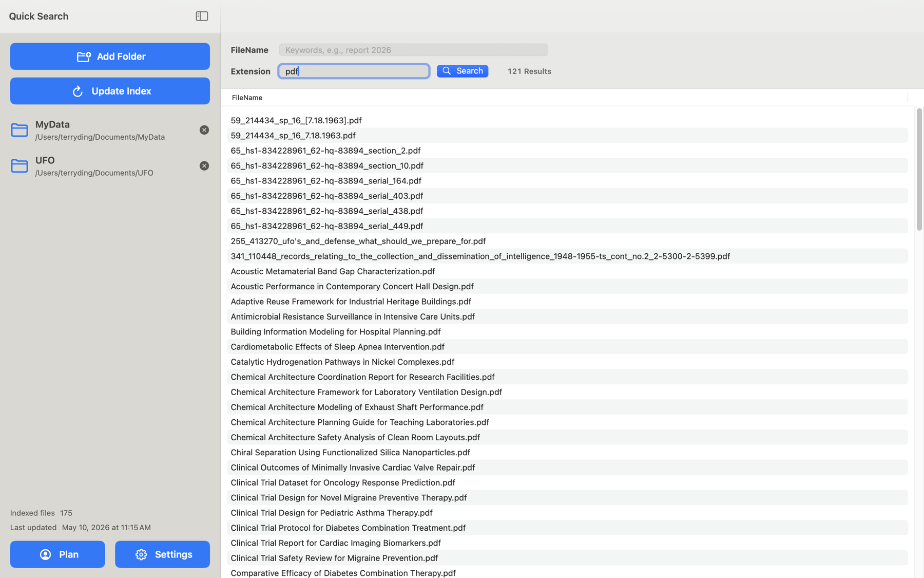924x578 pixels.
Task: Select Clinical Trial Protocol for Diabetes Combination pdf
Action: coord(567,528)
